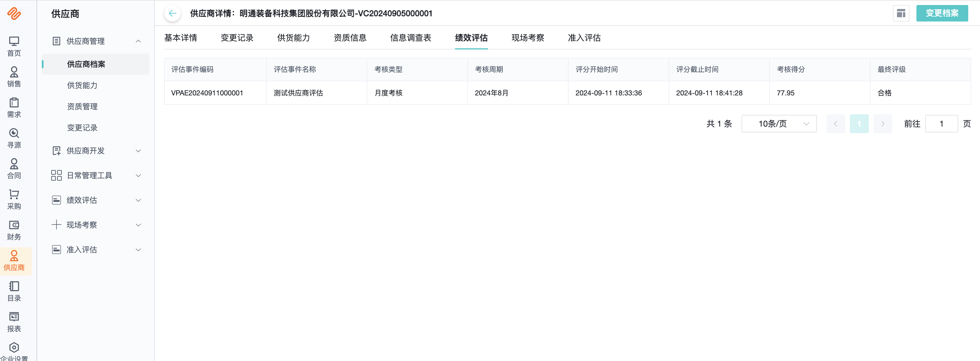The width and height of the screenshot is (980, 361).
Task: Open 变更记录 in sidebar
Action: tap(82, 127)
